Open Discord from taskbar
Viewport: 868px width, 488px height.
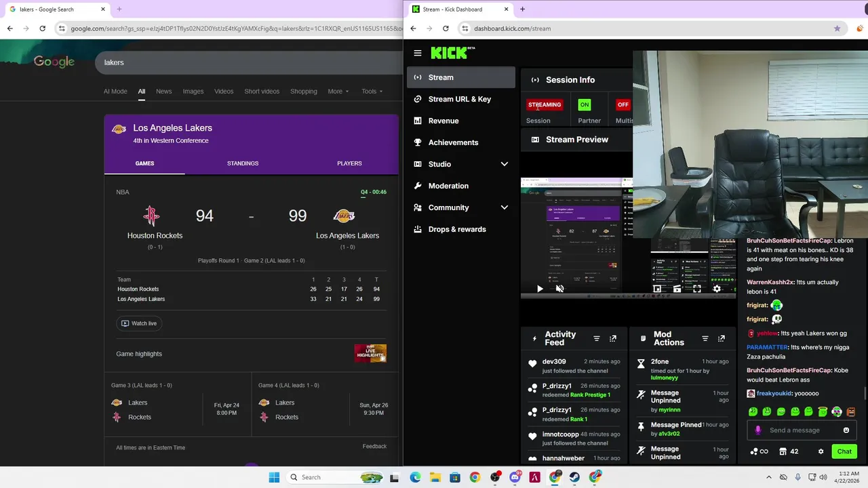(x=515, y=477)
